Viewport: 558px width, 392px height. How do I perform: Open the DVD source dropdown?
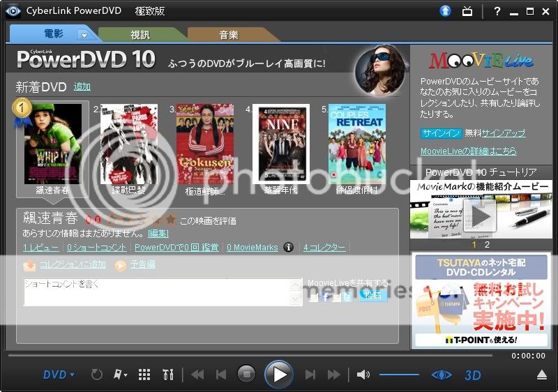pos(59,375)
